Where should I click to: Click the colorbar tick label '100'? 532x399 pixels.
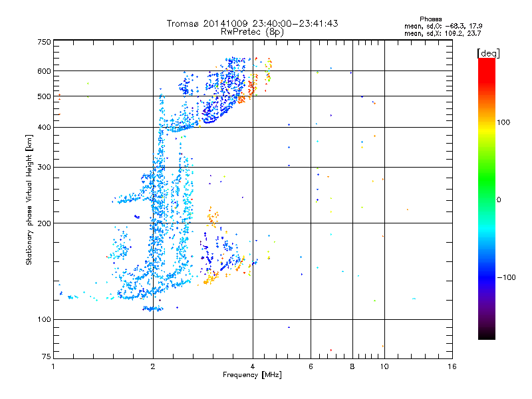point(503,122)
